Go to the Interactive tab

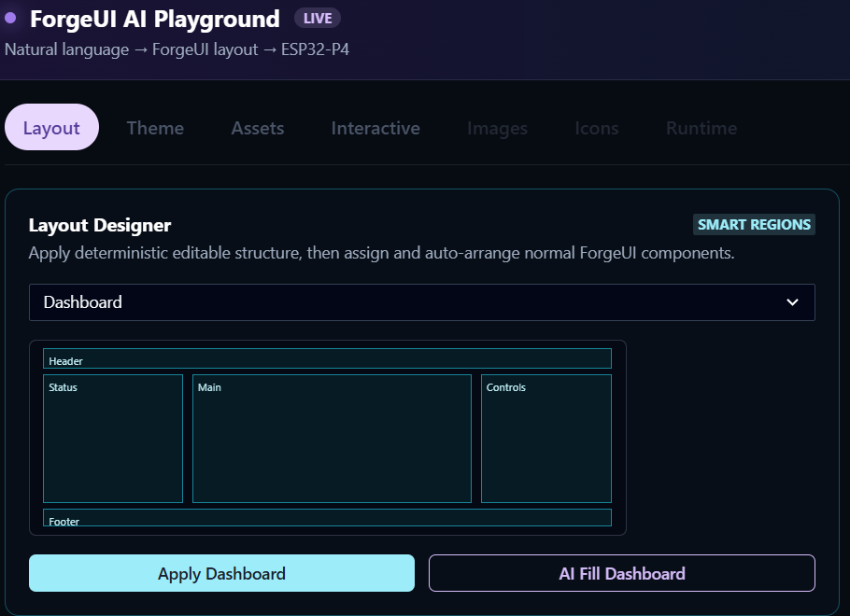pos(375,128)
